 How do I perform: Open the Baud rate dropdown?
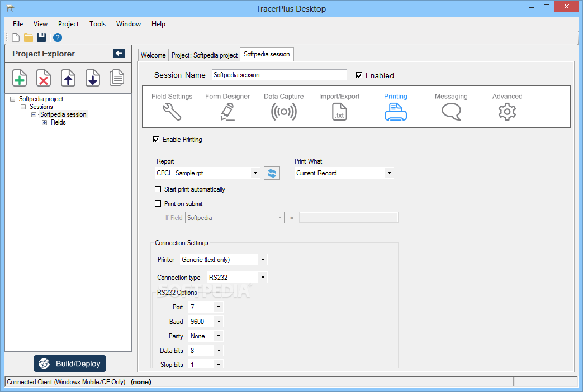coord(219,322)
